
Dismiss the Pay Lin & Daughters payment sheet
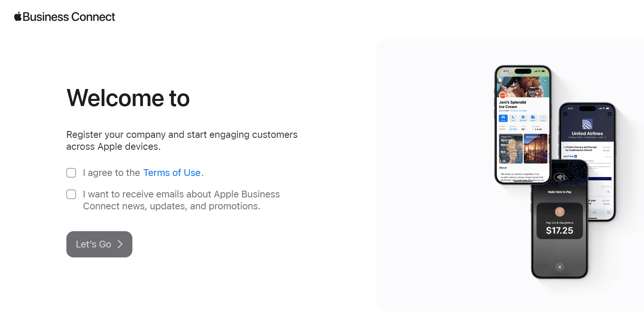pos(560,267)
